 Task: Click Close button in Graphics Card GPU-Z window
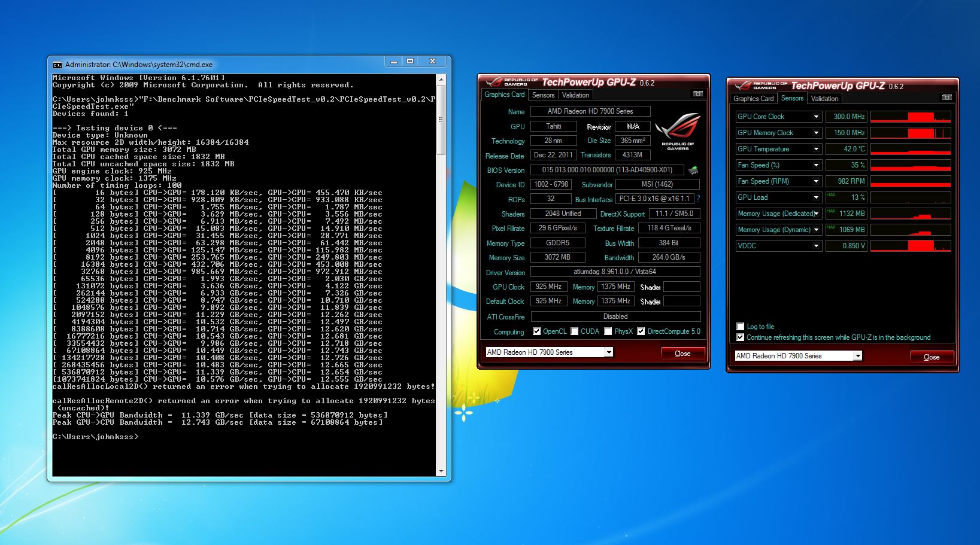[682, 354]
